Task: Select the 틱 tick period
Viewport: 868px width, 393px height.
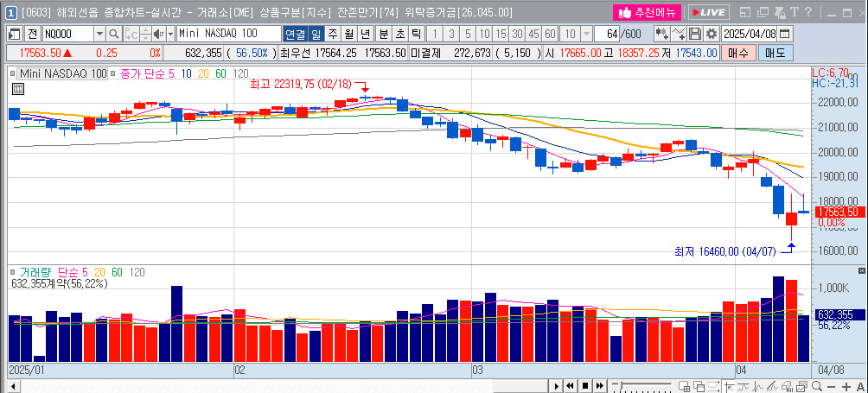Action: pos(416,34)
